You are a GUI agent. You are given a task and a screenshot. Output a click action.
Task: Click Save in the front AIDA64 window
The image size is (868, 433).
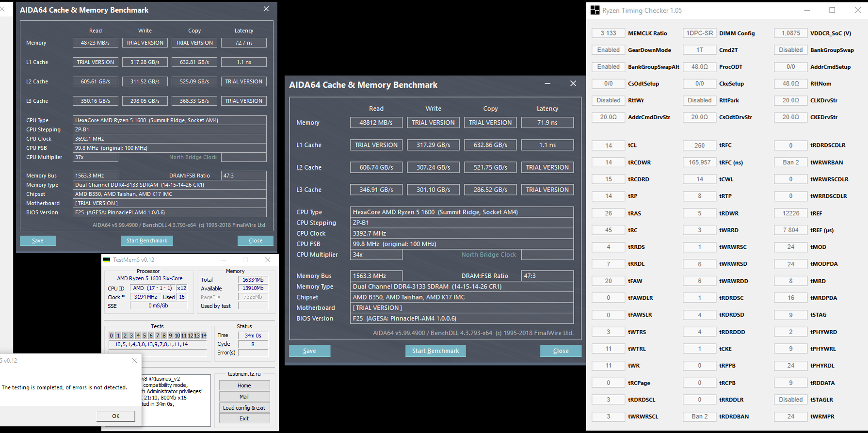point(309,351)
